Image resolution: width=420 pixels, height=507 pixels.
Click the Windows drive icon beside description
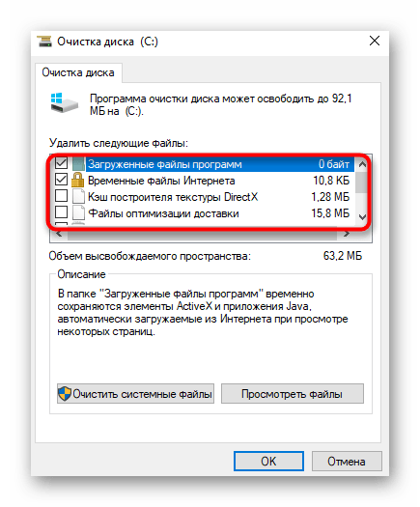(x=64, y=102)
